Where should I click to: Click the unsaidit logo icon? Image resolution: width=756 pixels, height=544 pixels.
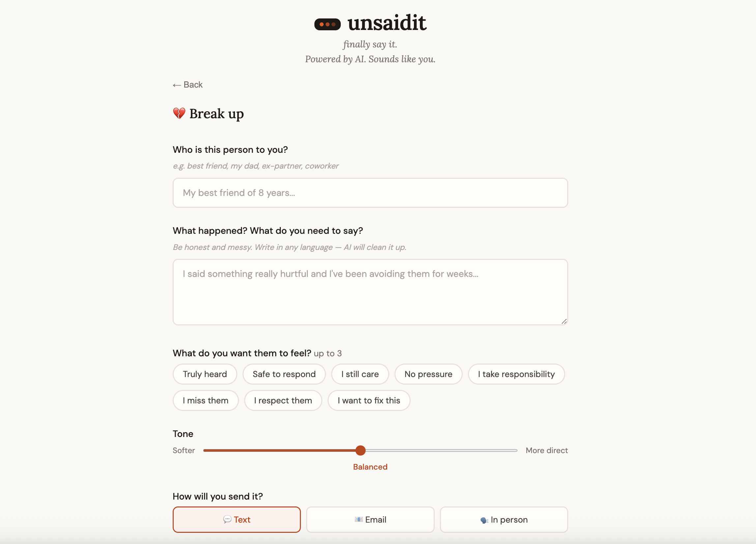[327, 24]
